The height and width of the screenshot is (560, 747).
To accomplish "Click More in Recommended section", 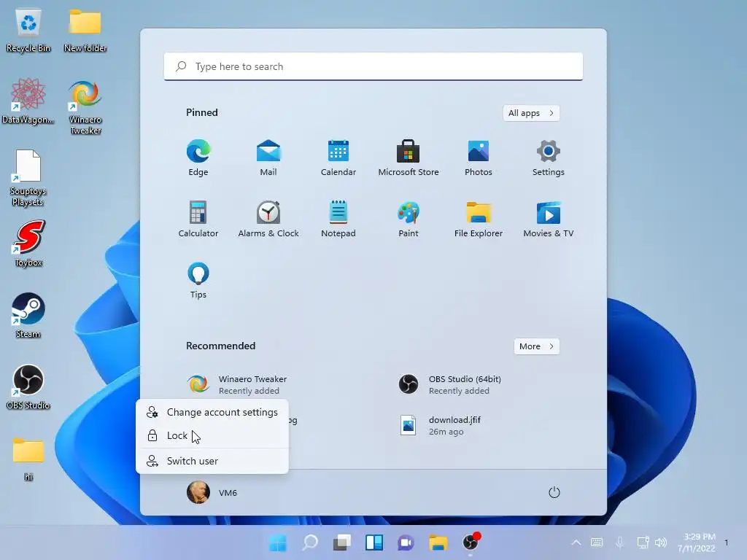I will click(x=537, y=346).
